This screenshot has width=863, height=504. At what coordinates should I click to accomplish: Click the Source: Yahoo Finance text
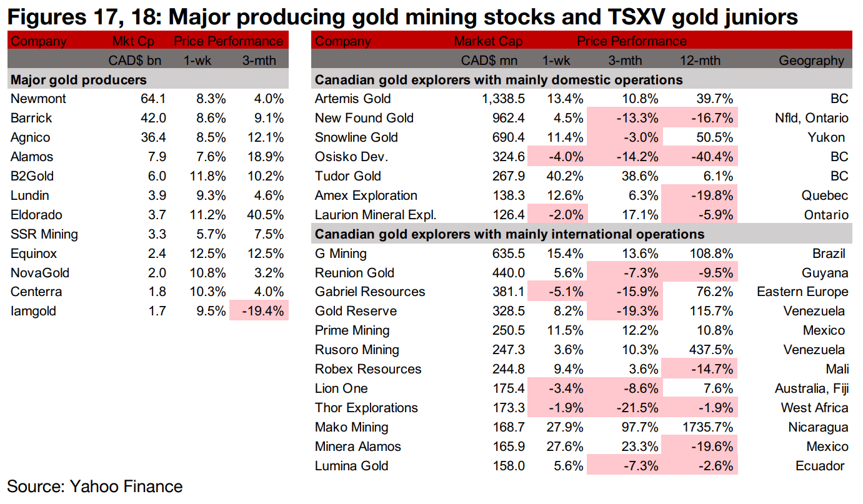pyautogui.click(x=95, y=487)
